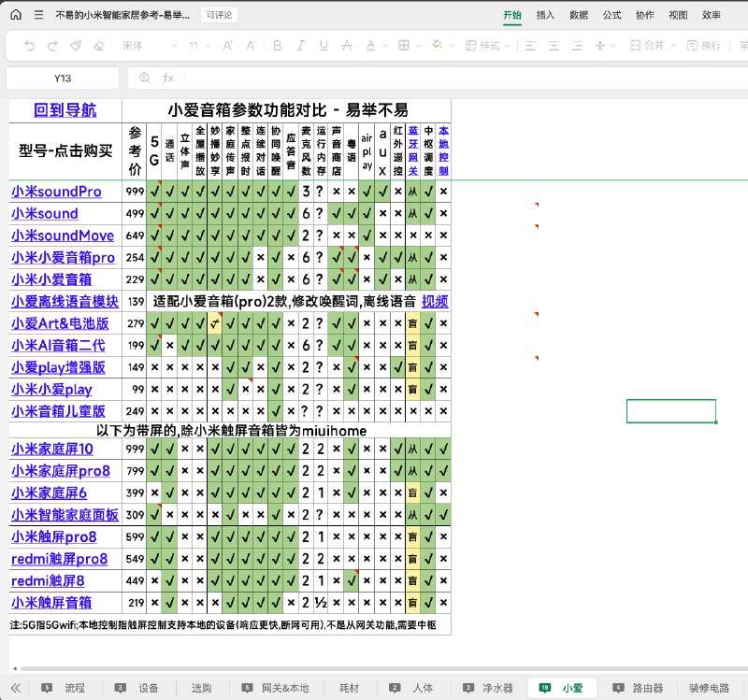Toggle text wrap with 换行
748x700 pixels.
click(x=704, y=46)
